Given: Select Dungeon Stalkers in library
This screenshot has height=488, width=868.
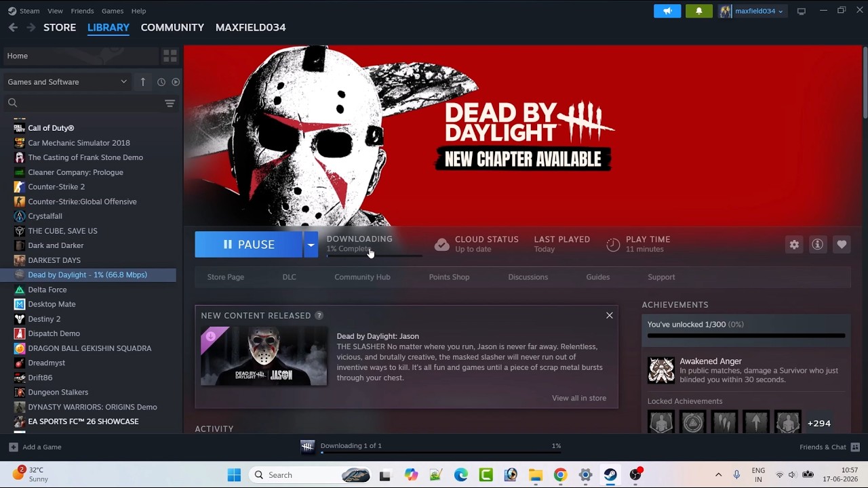Looking at the screenshot, I should point(58,392).
